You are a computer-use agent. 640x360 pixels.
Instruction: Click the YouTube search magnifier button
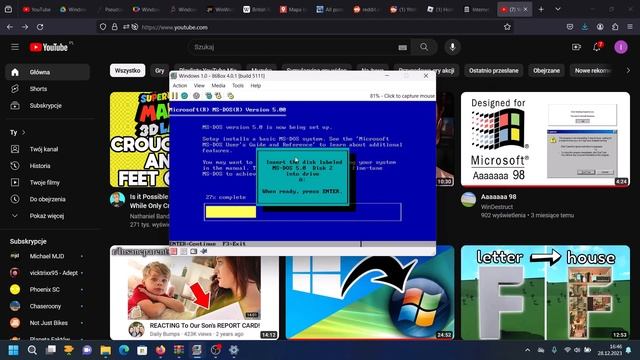click(x=424, y=47)
